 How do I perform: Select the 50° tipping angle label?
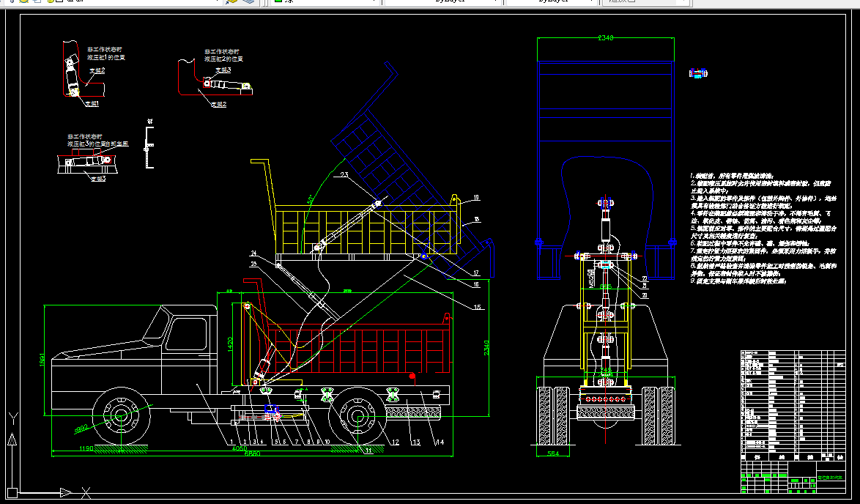(311, 199)
